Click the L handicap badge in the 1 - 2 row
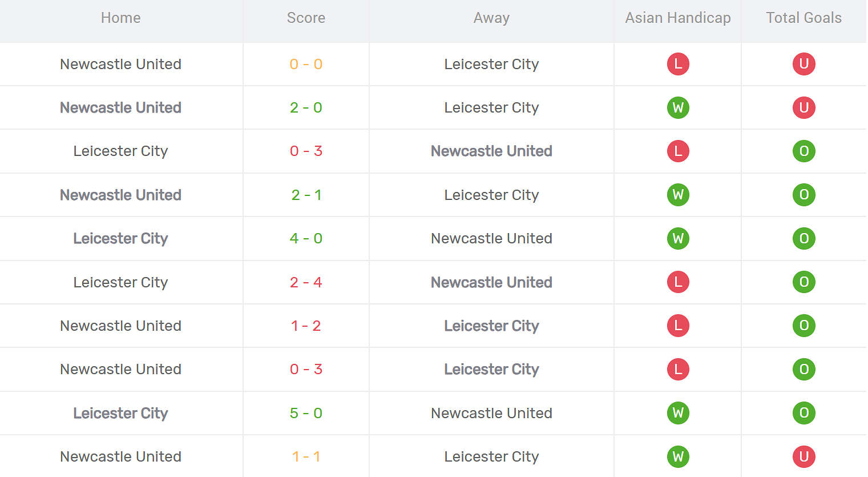This screenshot has height=477, width=868. pos(678,326)
